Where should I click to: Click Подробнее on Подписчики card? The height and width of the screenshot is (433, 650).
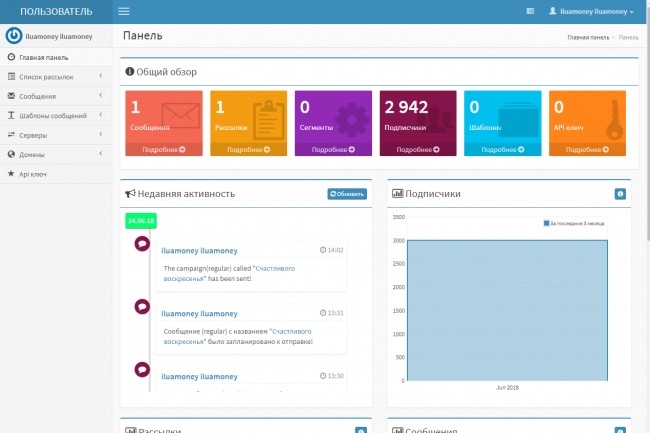click(418, 150)
